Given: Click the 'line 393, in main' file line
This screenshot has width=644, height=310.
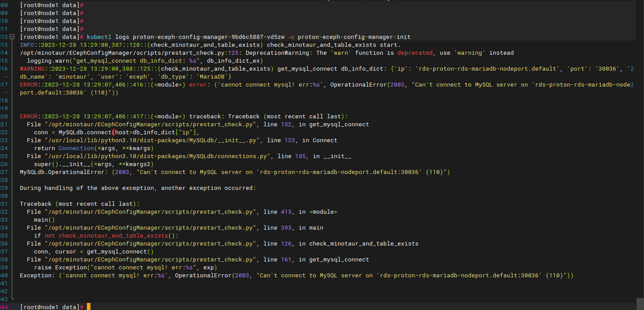Looking at the screenshot, I should (x=175, y=228).
